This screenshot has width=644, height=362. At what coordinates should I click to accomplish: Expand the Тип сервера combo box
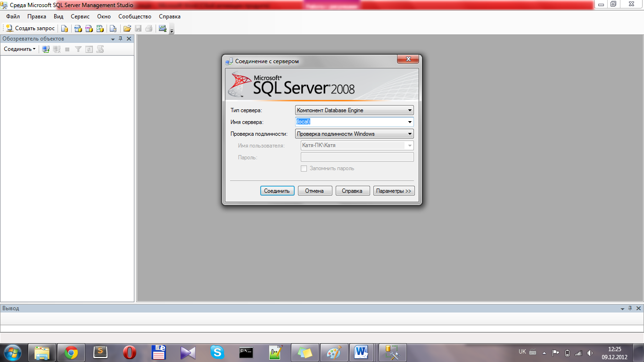coord(355,110)
